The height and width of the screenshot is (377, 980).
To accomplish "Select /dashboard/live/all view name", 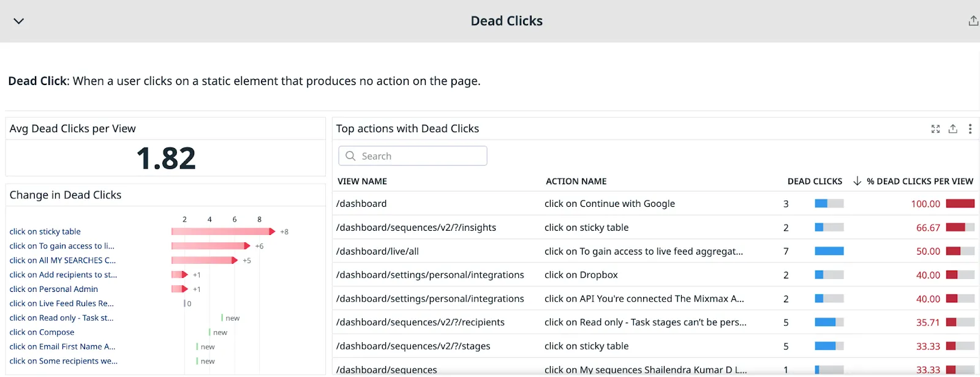I will pyautogui.click(x=377, y=252).
